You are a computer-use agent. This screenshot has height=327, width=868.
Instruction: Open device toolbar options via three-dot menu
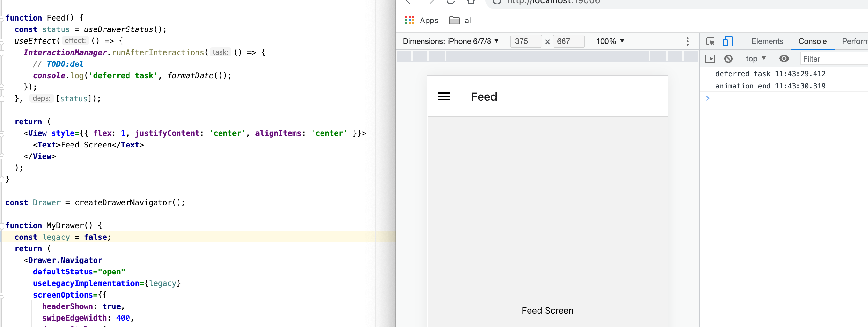688,41
